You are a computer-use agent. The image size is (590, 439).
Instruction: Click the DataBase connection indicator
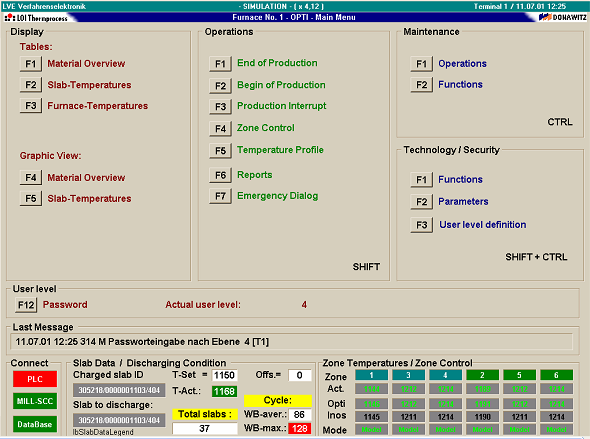35,424
